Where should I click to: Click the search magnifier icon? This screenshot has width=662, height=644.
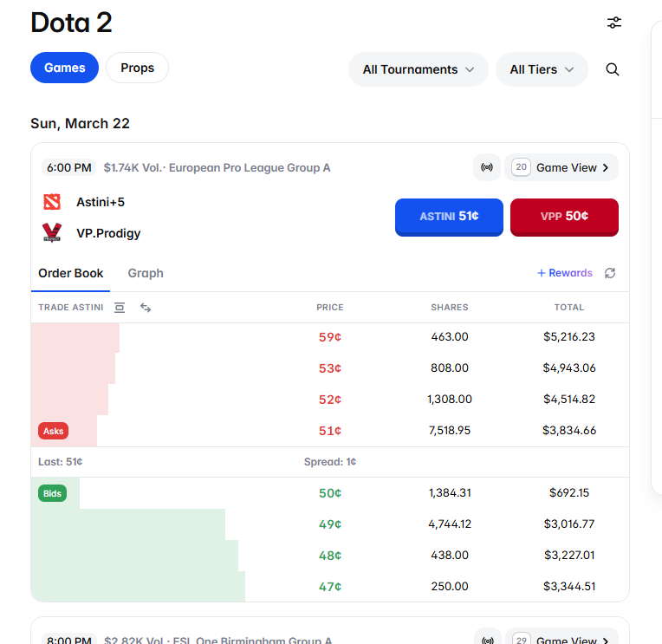pos(613,69)
